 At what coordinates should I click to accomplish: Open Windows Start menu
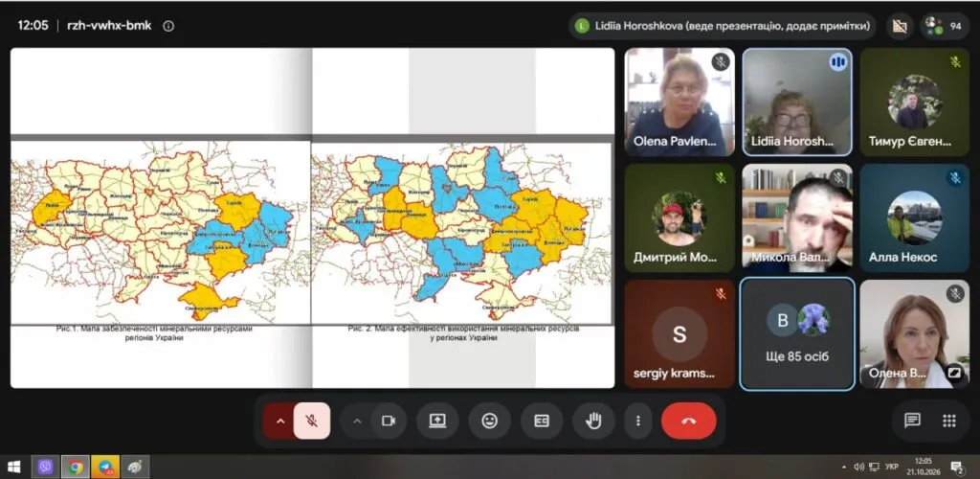click(x=13, y=468)
